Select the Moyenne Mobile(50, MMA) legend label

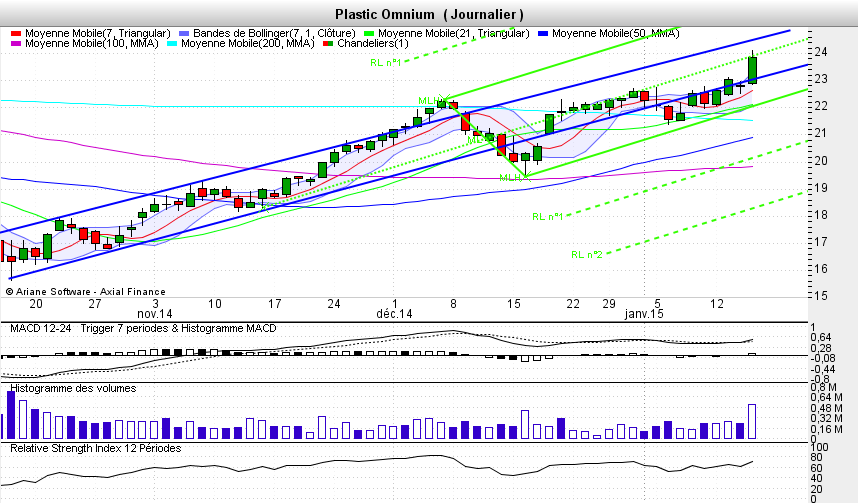click(616, 33)
